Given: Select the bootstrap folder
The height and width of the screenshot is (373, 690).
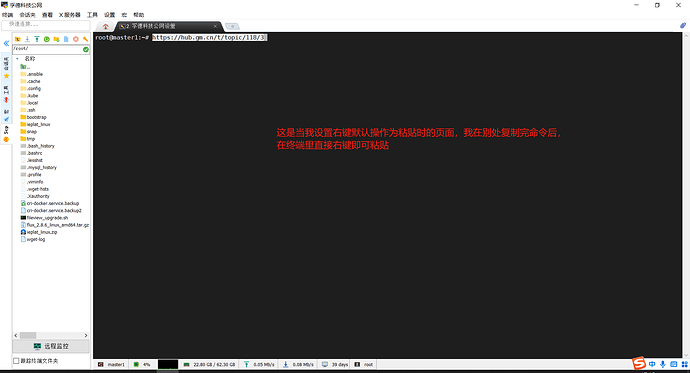Looking at the screenshot, I should 33,117.
